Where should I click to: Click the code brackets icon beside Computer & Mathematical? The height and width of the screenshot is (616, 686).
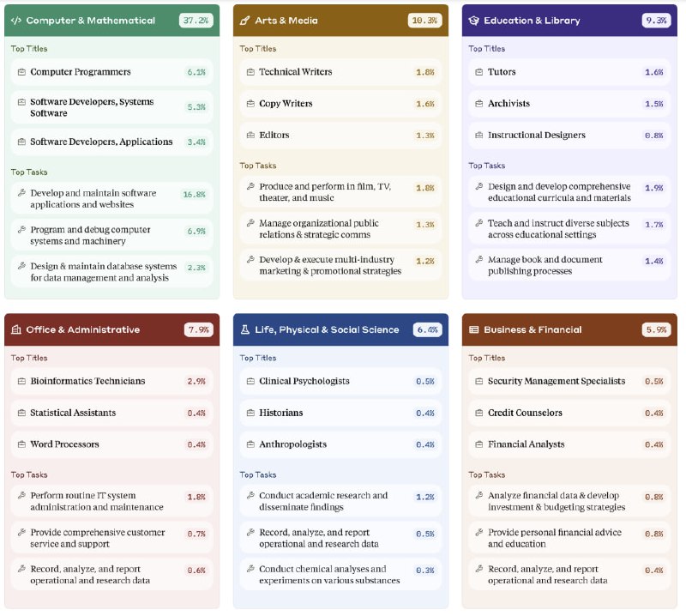coord(16,21)
